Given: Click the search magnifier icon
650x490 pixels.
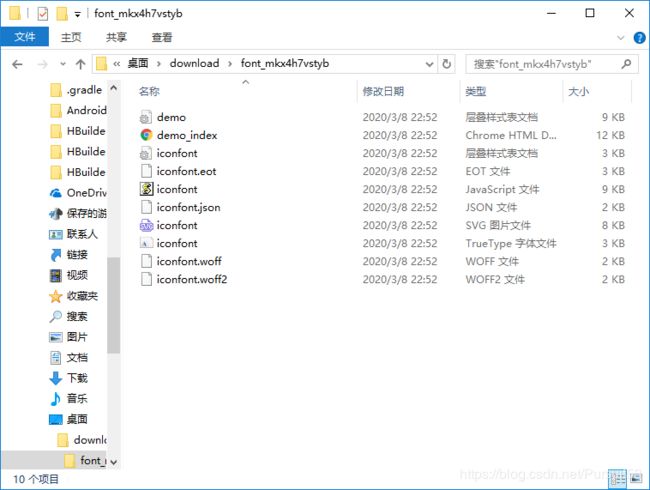Looking at the screenshot, I should [x=626, y=64].
